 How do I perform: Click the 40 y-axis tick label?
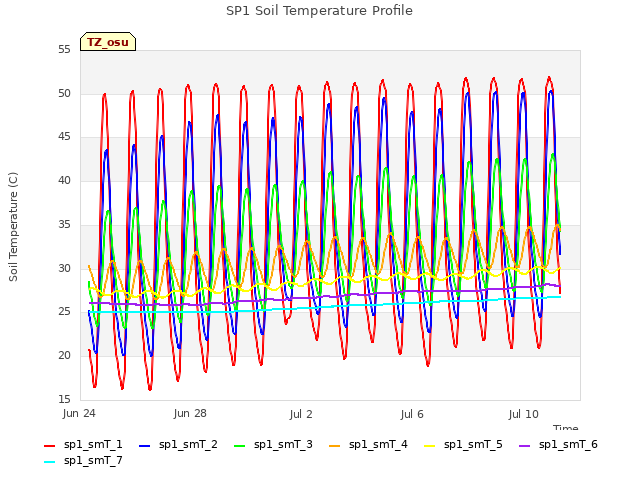click(x=64, y=180)
